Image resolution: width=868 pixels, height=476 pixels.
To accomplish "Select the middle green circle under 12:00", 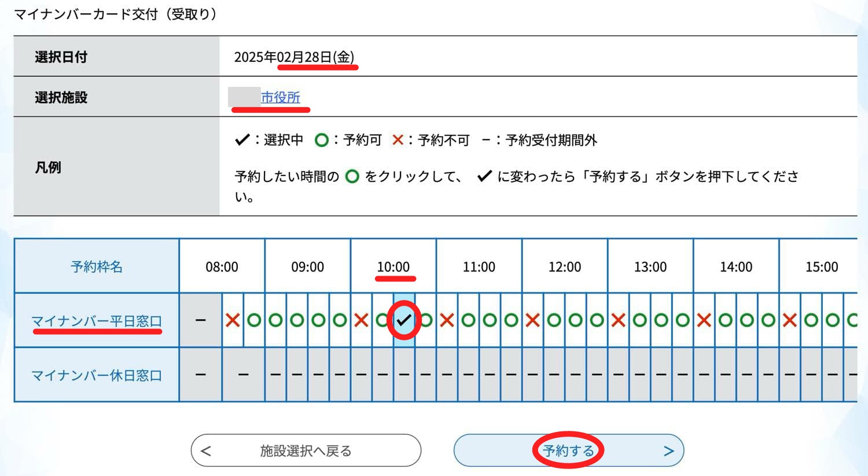I will coord(575,320).
